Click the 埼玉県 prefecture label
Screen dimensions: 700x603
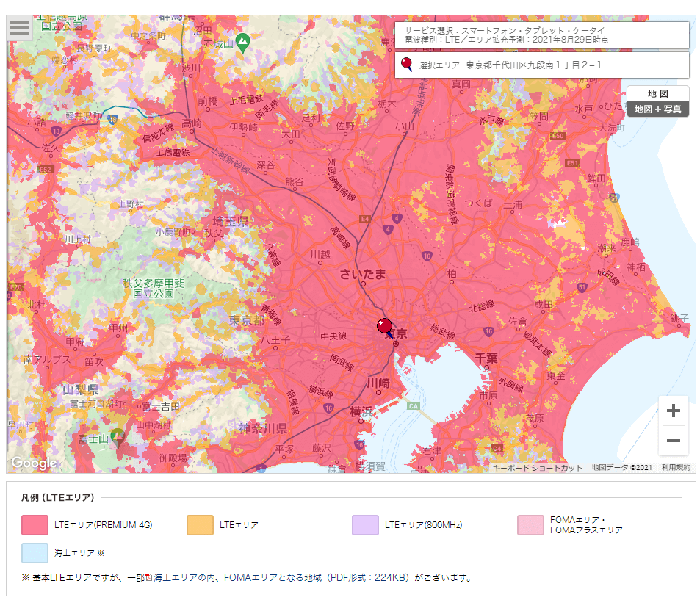pos(231,221)
